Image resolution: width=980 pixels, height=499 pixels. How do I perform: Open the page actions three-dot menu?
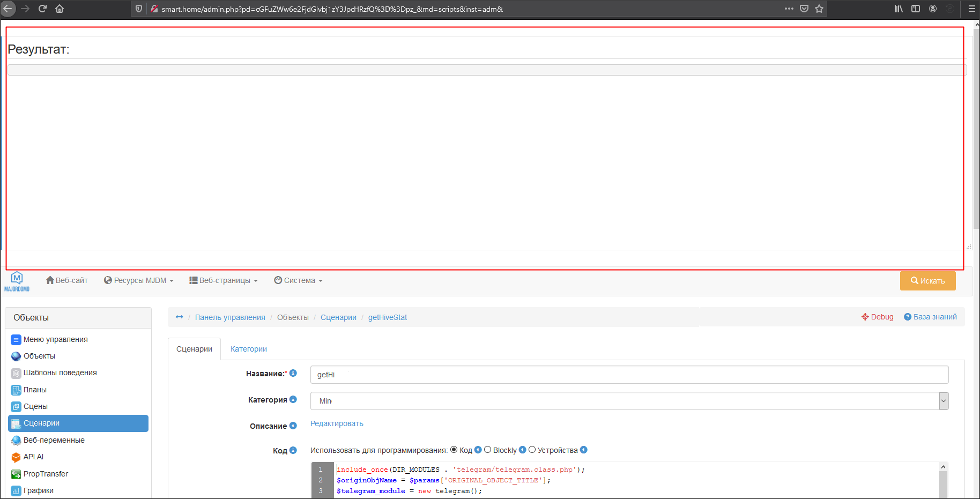789,9
